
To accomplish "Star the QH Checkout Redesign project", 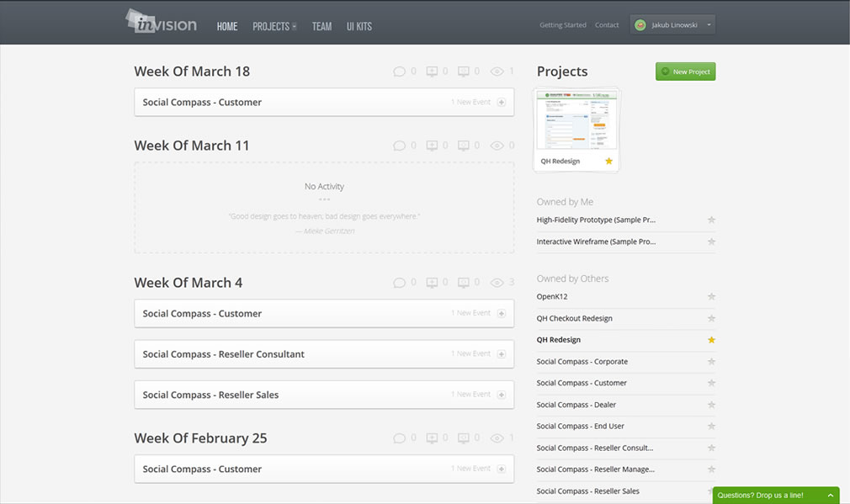I will point(711,319).
